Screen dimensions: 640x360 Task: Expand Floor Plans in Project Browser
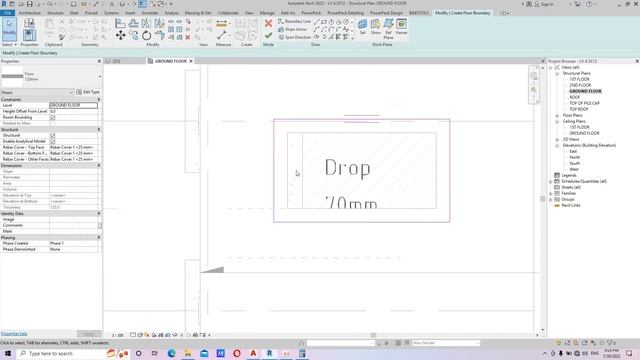coord(557,116)
